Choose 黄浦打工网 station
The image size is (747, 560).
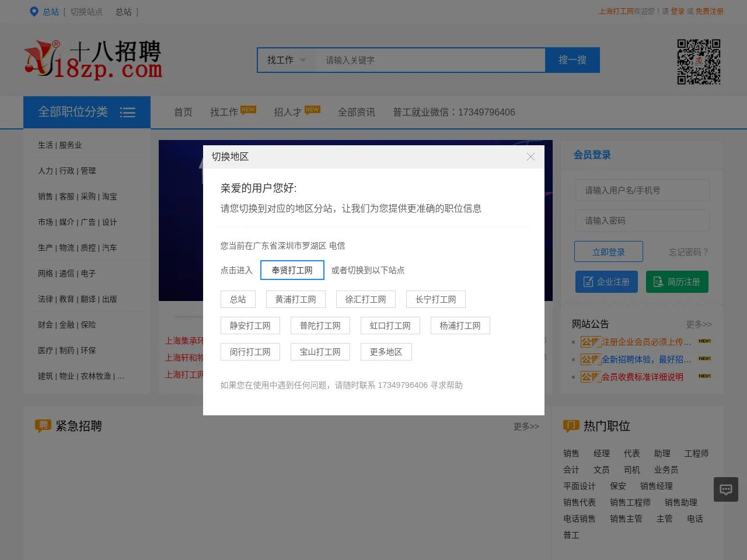[296, 299]
